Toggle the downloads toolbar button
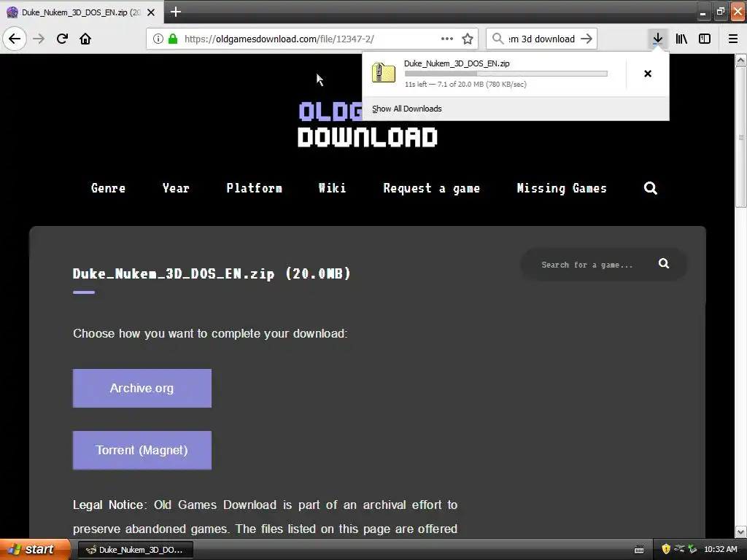Screen dimensions: 747x560 tap(657, 39)
